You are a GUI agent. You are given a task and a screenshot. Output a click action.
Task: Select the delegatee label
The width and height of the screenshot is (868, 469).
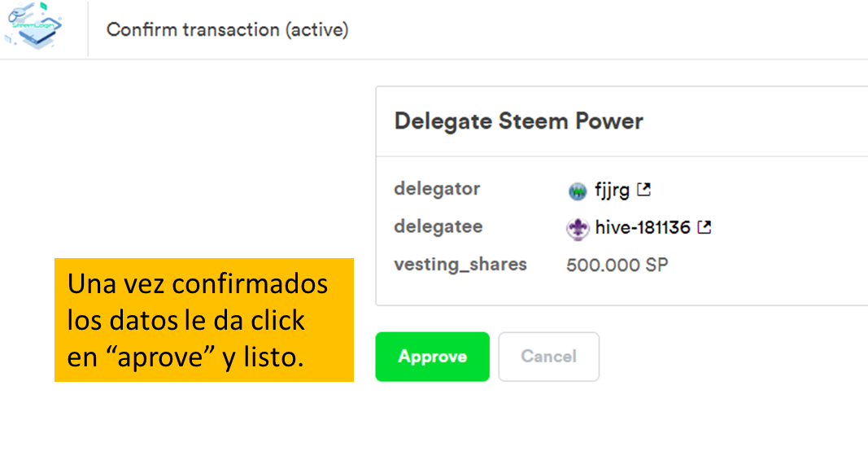[437, 226]
